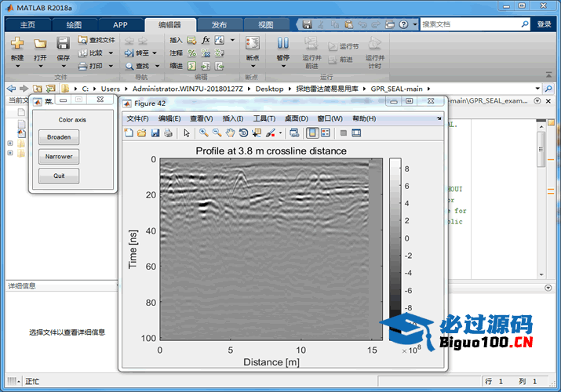Click the Figure 42 save icon

tap(155, 133)
